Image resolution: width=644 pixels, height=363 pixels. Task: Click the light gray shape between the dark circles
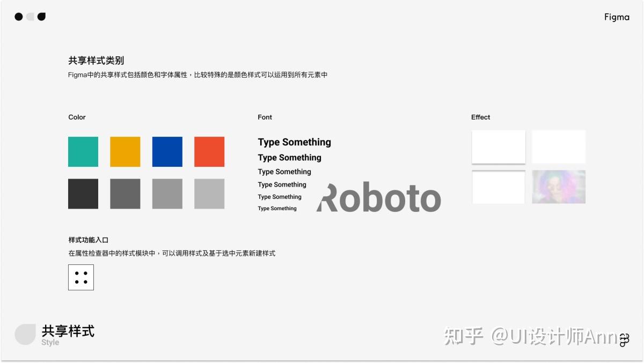[30, 17]
